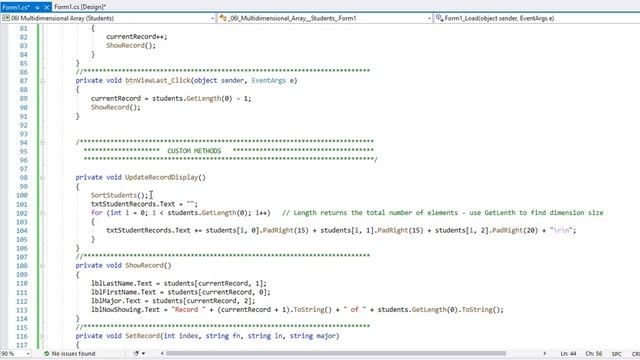Click the "Record " string literal on line 113
The width and height of the screenshot is (640, 360).
189,310
